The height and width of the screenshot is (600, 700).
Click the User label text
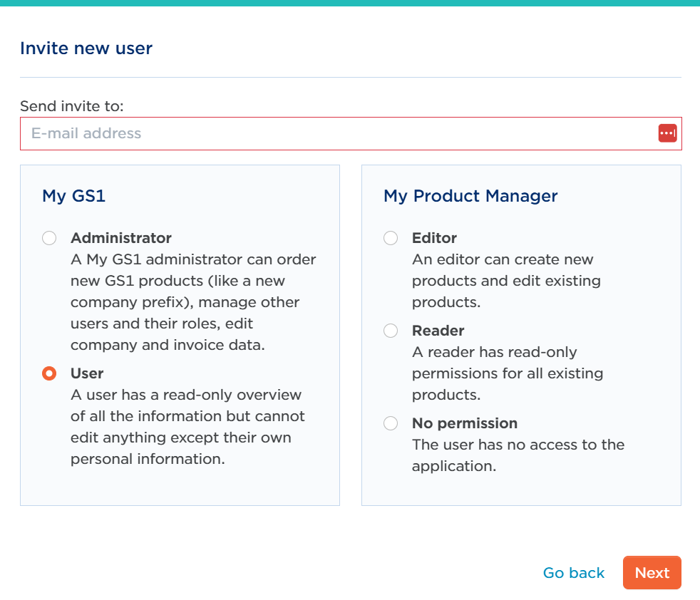coord(87,373)
